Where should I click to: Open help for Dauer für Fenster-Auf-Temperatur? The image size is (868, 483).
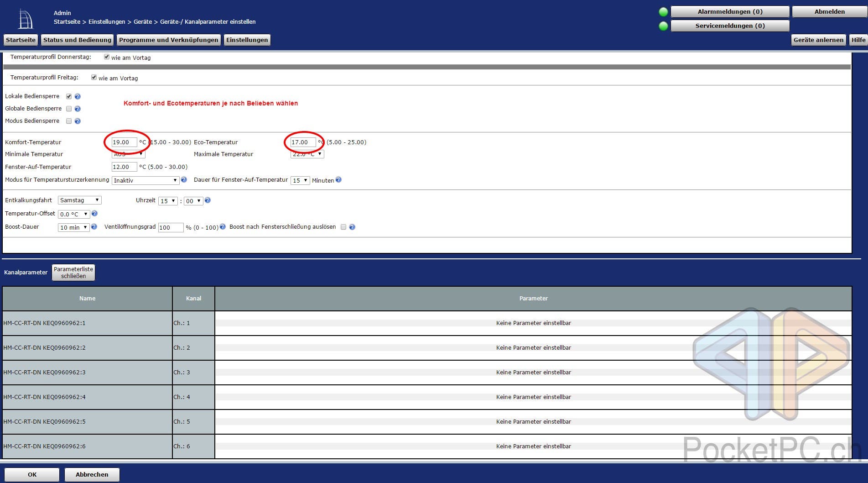coord(338,180)
